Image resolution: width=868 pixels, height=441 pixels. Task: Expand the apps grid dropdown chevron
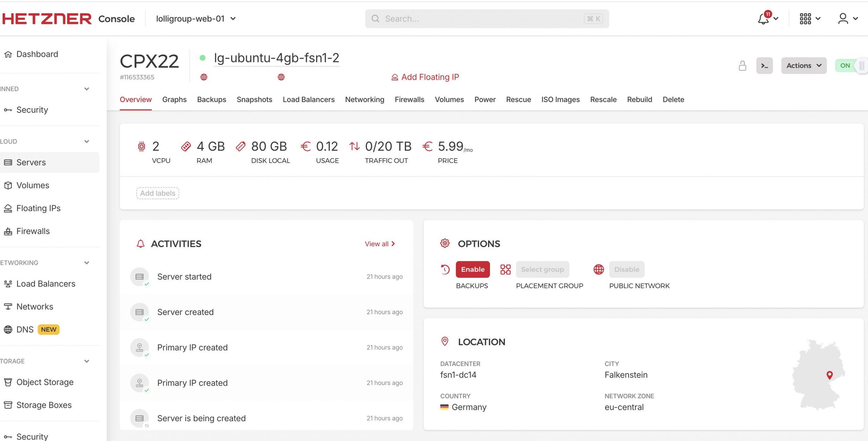point(818,19)
